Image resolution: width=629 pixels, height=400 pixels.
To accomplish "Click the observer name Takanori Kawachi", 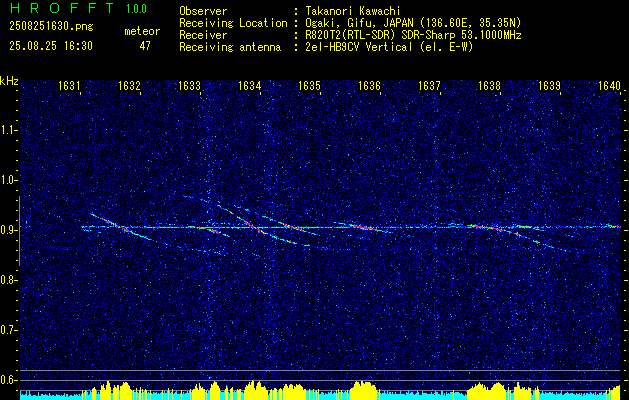I will (353, 11).
